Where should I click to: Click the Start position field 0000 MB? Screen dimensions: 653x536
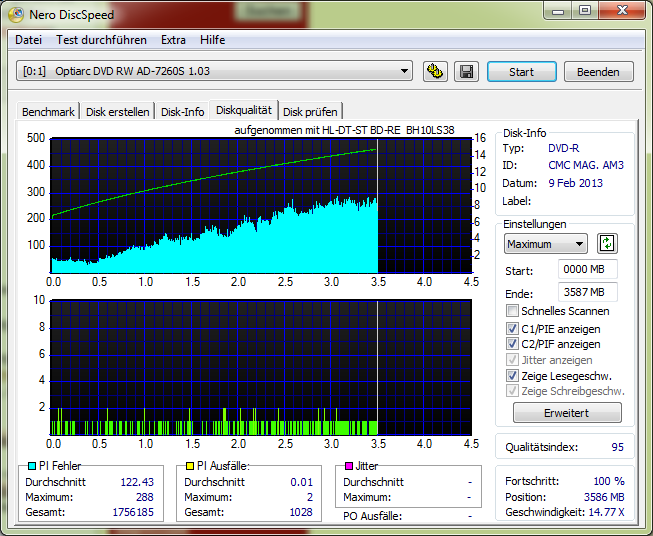click(x=588, y=269)
